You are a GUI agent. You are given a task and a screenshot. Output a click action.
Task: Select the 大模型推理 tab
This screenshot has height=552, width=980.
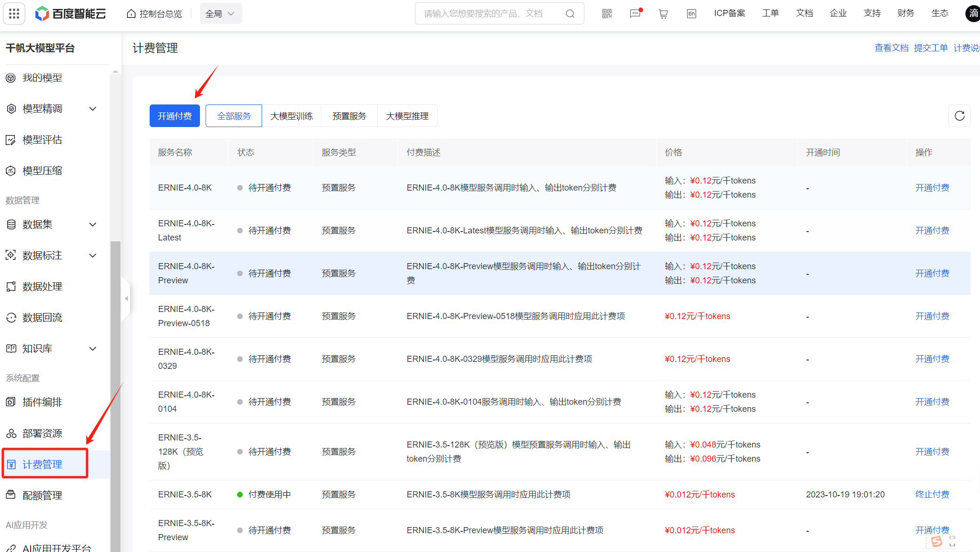pos(407,116)
